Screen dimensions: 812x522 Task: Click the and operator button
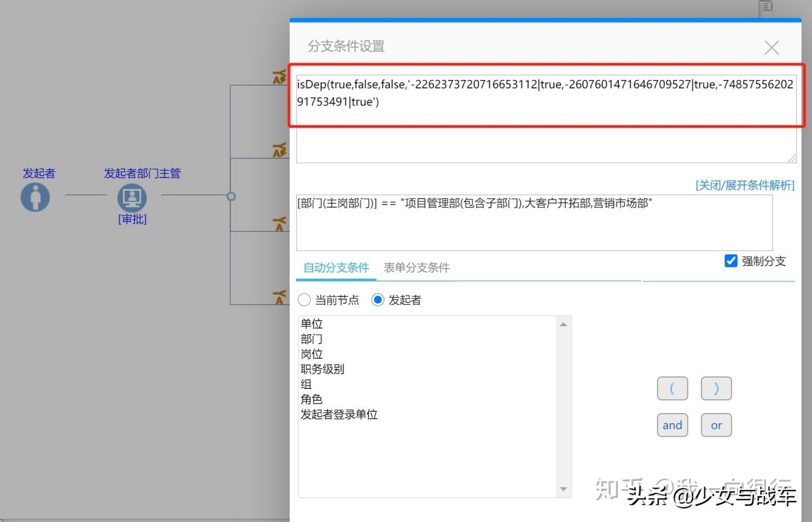coord(672,425)
